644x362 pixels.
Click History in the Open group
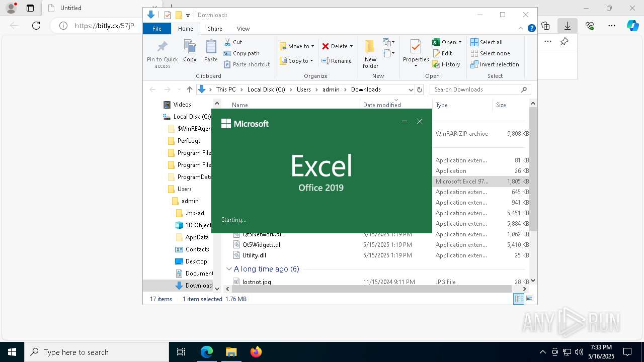click(446, 64)
